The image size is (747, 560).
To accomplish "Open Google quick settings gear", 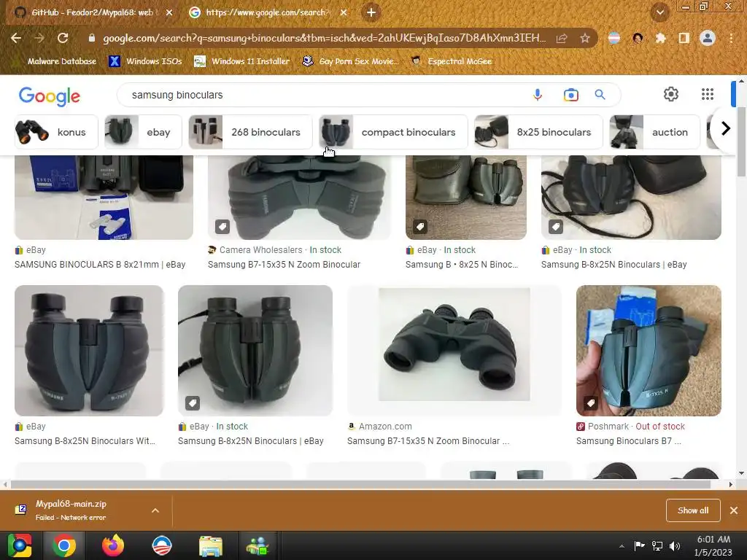I will 671,94.
